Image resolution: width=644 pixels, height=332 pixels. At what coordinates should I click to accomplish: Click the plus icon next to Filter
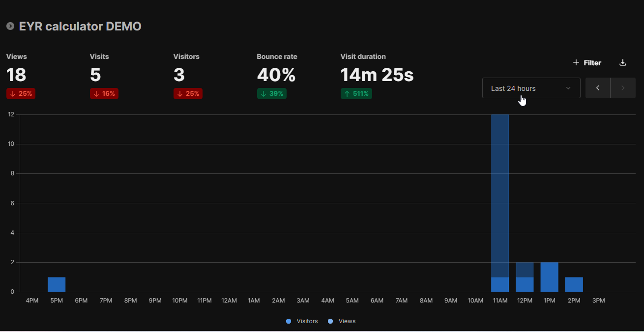(x=576, y=62)
